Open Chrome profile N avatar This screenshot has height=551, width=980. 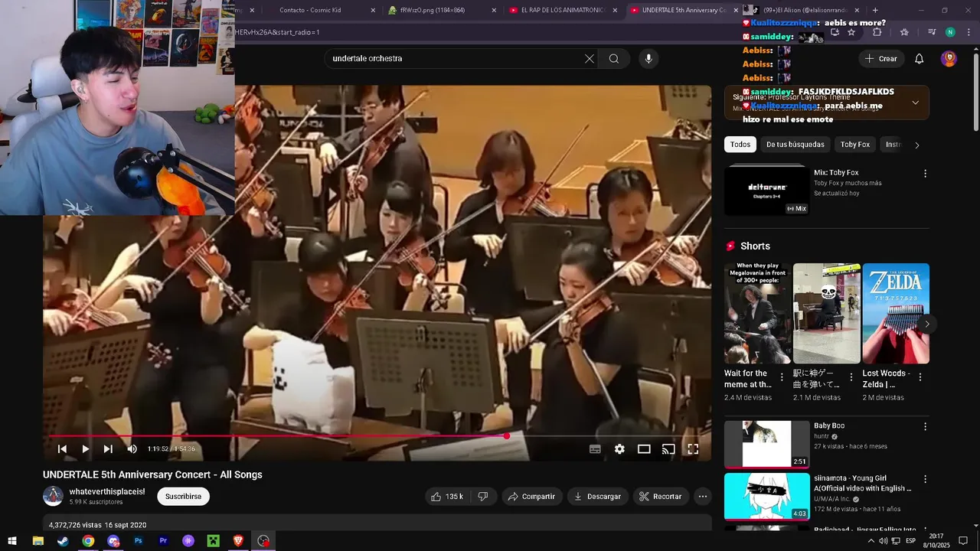[x=950, y=32]
